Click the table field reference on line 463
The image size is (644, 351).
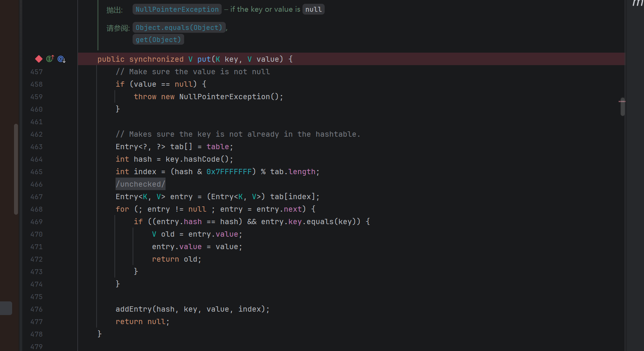pos(217,147)
